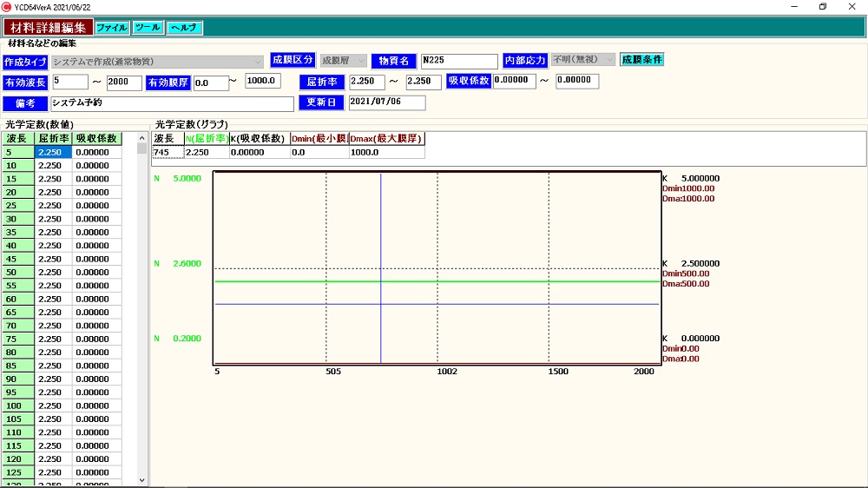The image size is (868, 488).
Task: Click the 有効膜厚 maximum field showing 1000.0
Action: [263, 82]
